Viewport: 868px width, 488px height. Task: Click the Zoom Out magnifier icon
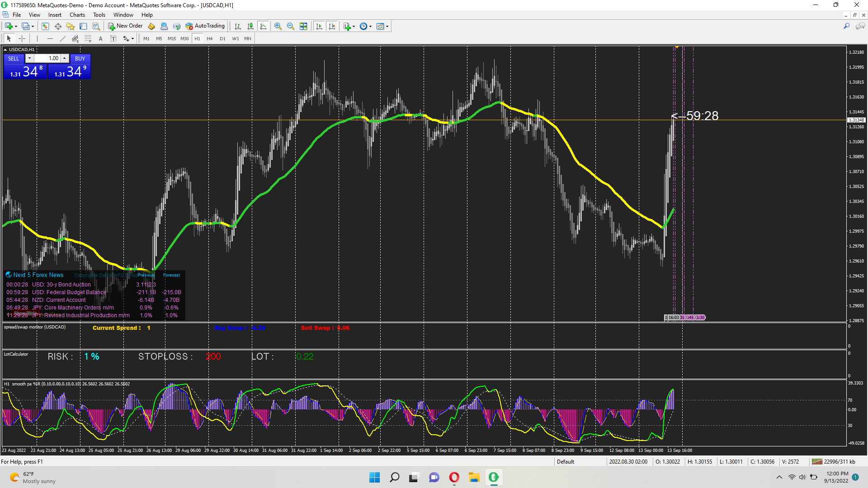[291, 26]
